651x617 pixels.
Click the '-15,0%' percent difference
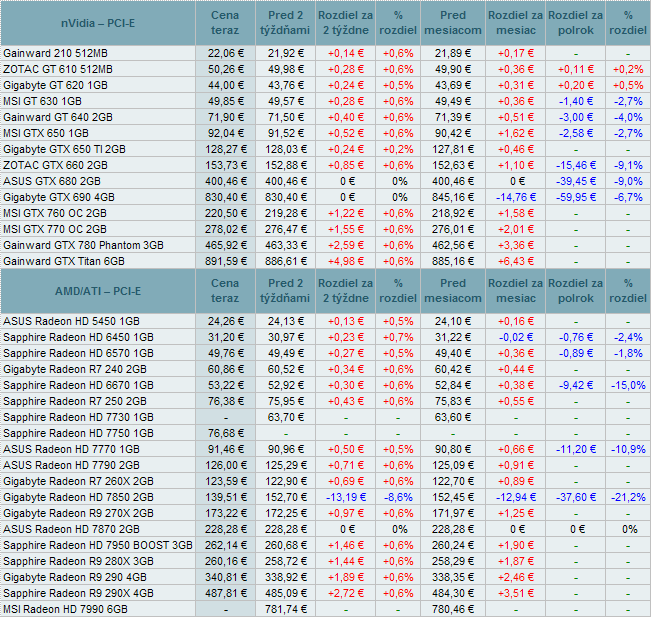(628, 385)
